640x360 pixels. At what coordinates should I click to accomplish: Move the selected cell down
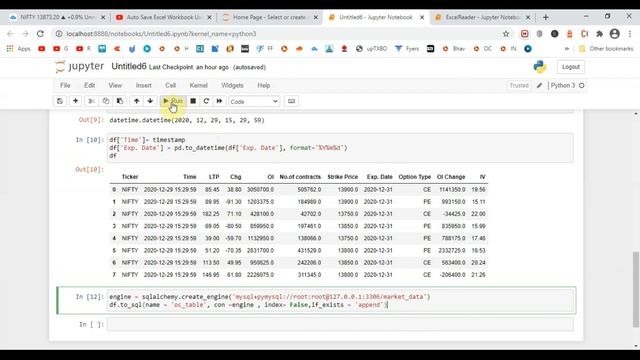[150, 101]
